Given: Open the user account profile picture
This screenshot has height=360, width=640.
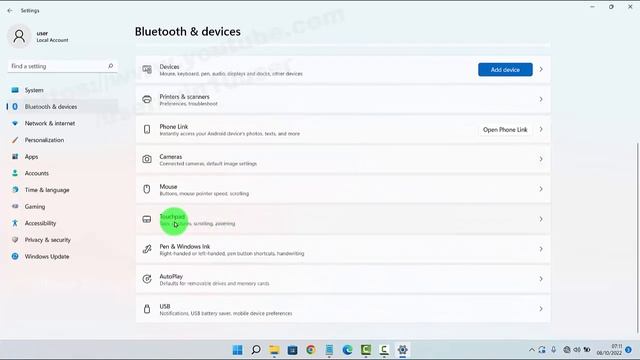Looking at the screenshot, I should coord(19,36).
